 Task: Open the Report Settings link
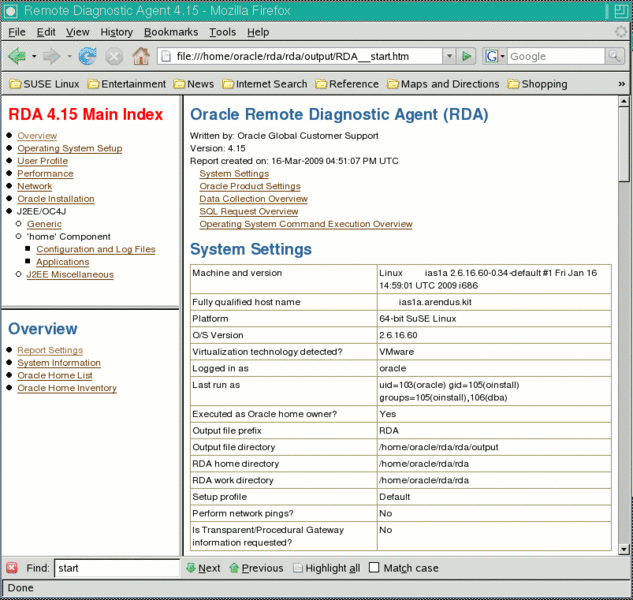pos(50,350)
